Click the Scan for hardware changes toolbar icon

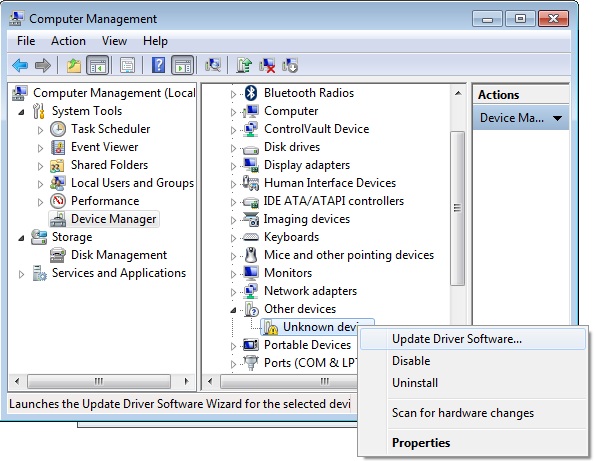(213, 65)
